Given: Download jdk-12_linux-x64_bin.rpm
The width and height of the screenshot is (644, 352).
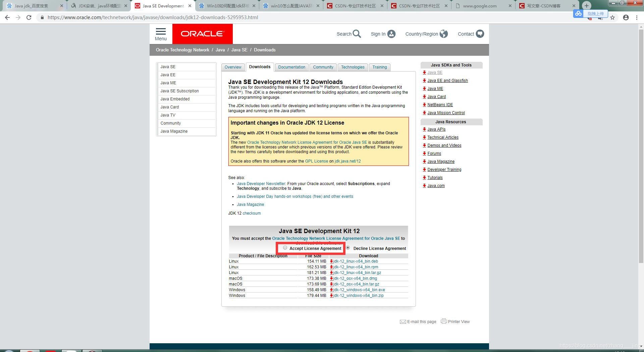Looking at the screenshot, I should pos(356,267).
